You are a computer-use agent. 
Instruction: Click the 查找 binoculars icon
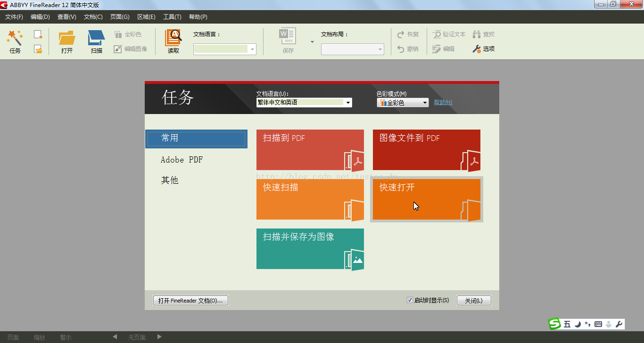pyautogui.click(x=477, y=34)
